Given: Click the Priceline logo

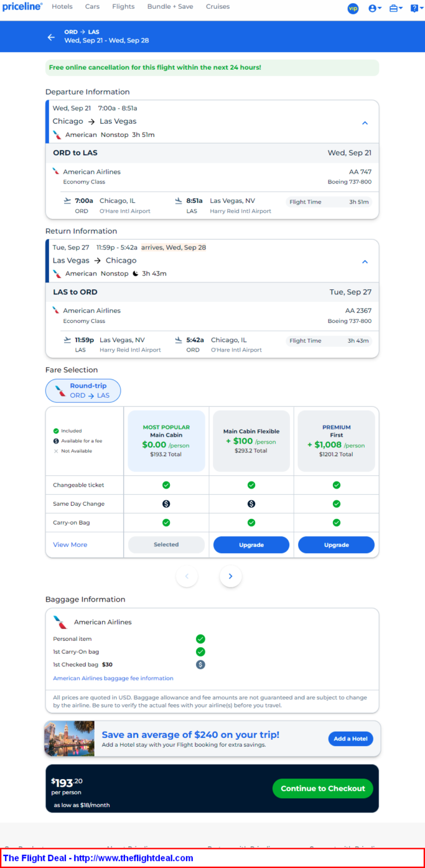Looking at the screenshot, I should (22, 7).
